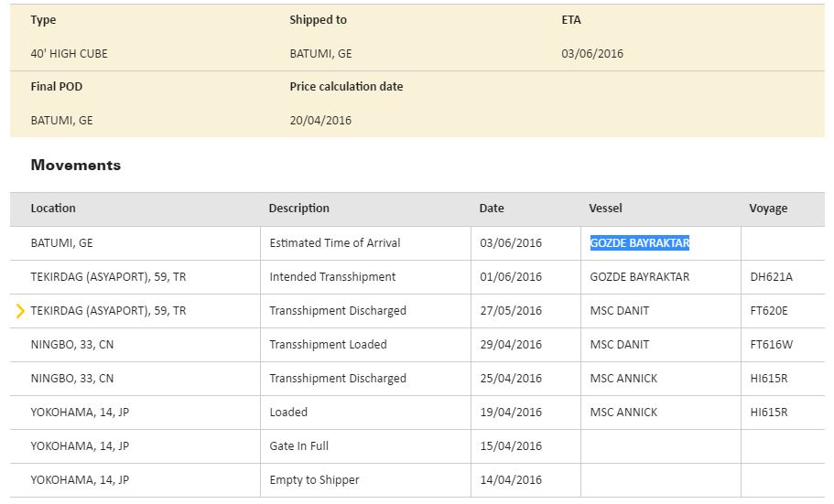Click the Empty to Shipper description

314,480
